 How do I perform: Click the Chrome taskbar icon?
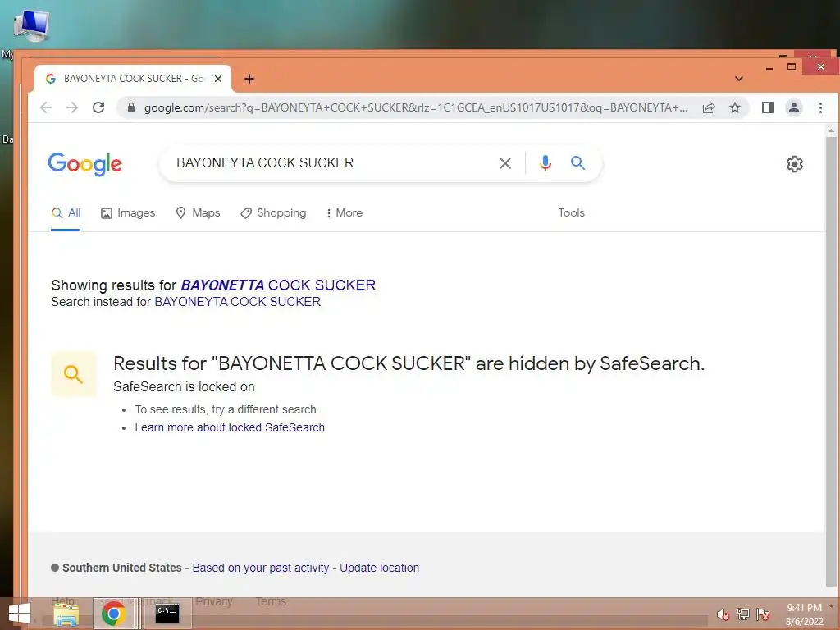click(113, 614)
